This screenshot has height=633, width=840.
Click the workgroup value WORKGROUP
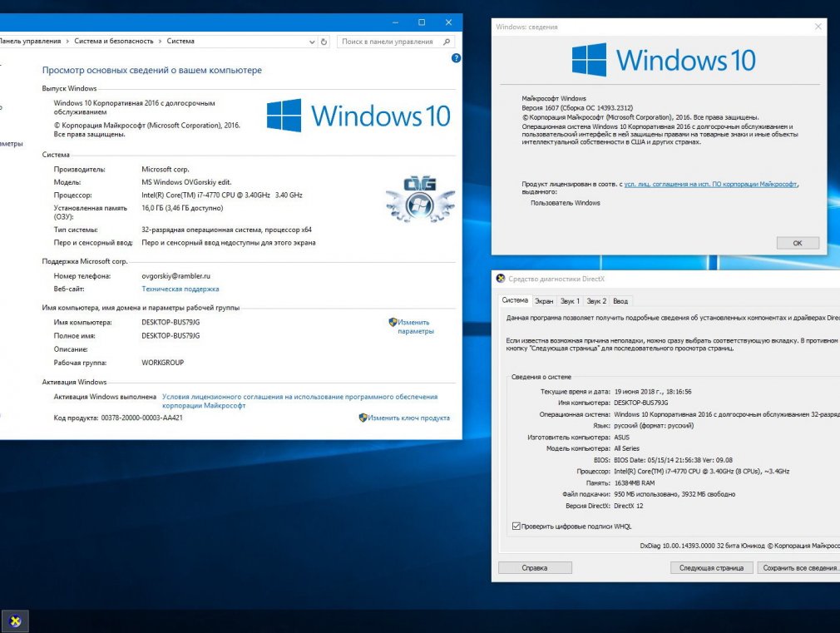163,363
